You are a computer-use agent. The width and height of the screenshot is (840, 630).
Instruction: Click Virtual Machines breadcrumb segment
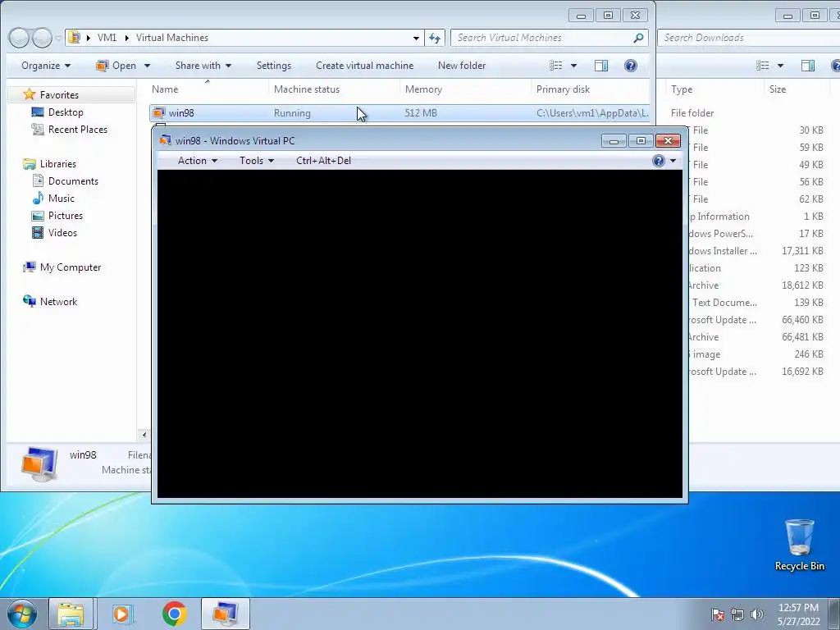[172, 38]
